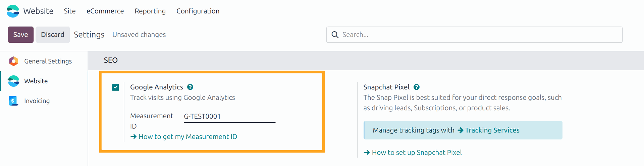Discard the unsaved changes
644x166 pixels.
point(53,35)
